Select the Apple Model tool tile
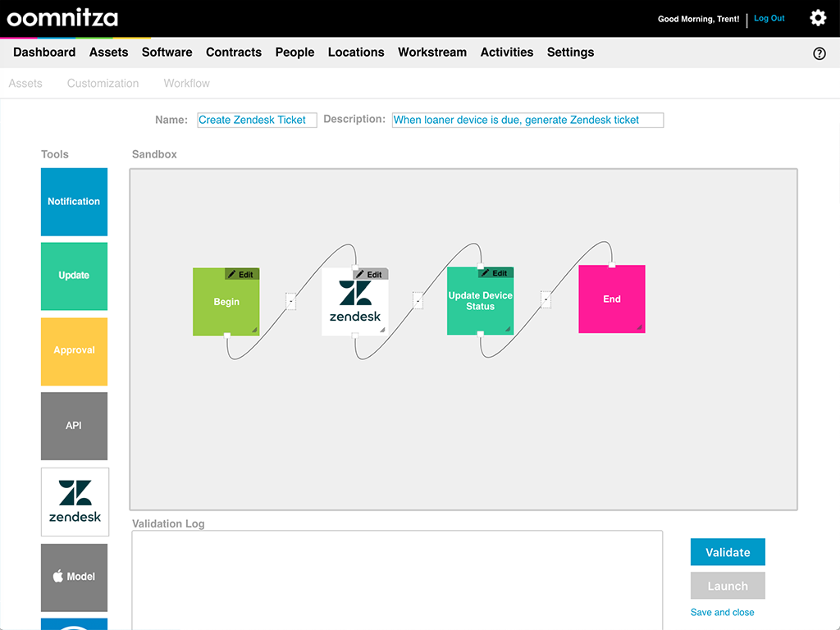840x630 pixels. pos(75,577)
